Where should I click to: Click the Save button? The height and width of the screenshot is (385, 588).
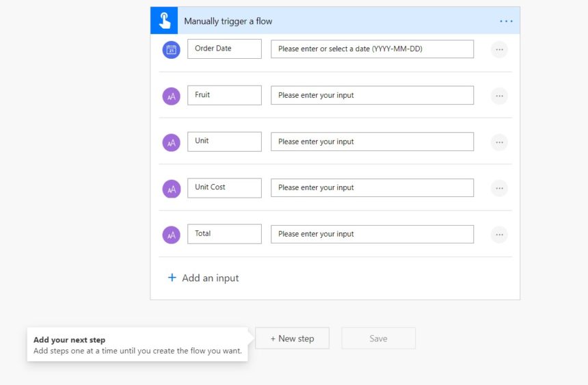tap(378, 338)
